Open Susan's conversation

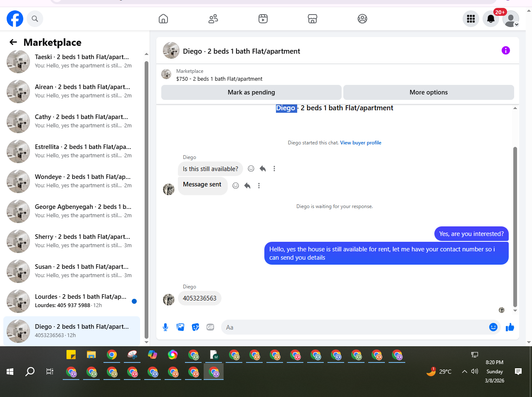coord(71,271)
